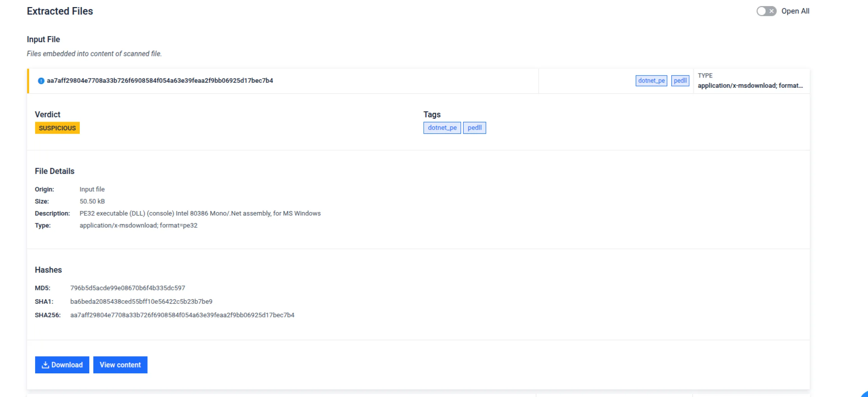Select the dotnet_pe tag under Tags
868x397 pixels.
pyautogui.click(x=442, y=128)
